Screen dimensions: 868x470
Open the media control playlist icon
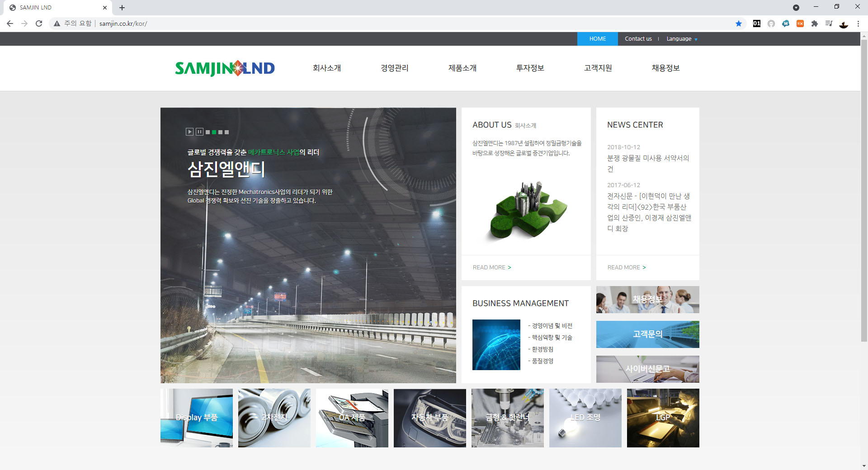tap(829, 23)
